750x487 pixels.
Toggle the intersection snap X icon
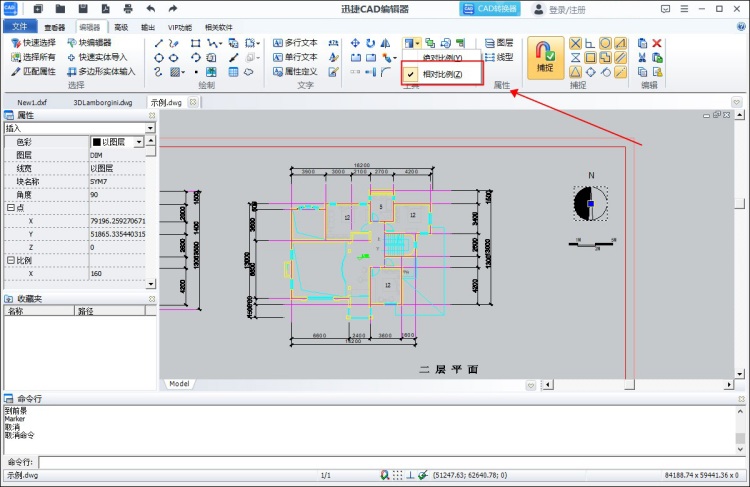575,44
